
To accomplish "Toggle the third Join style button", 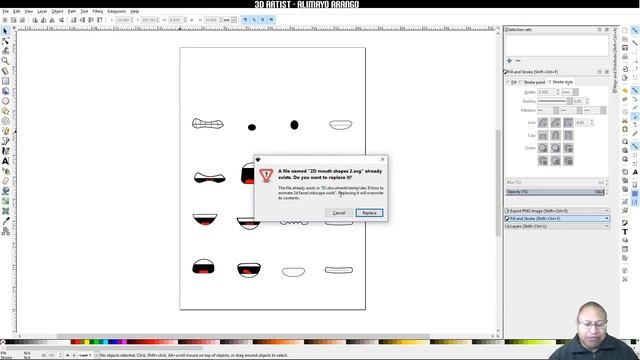I will coord(568,122).
